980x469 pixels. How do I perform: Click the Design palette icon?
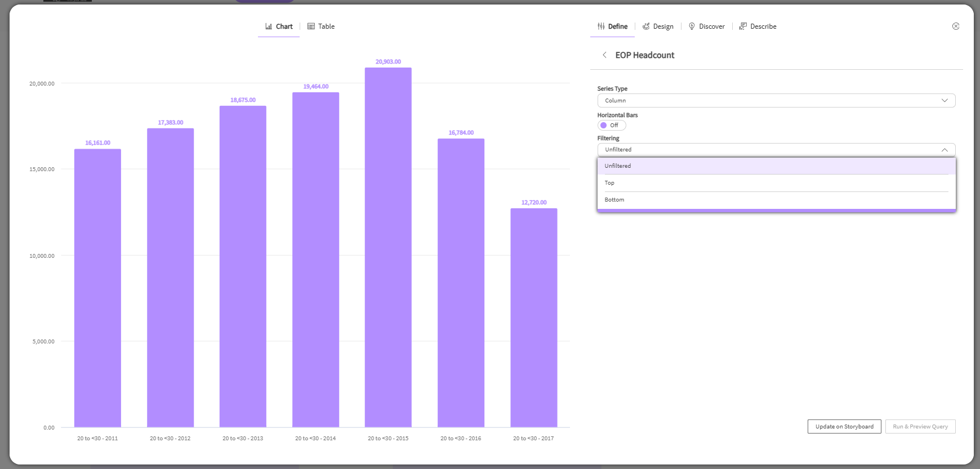[646, 26]
